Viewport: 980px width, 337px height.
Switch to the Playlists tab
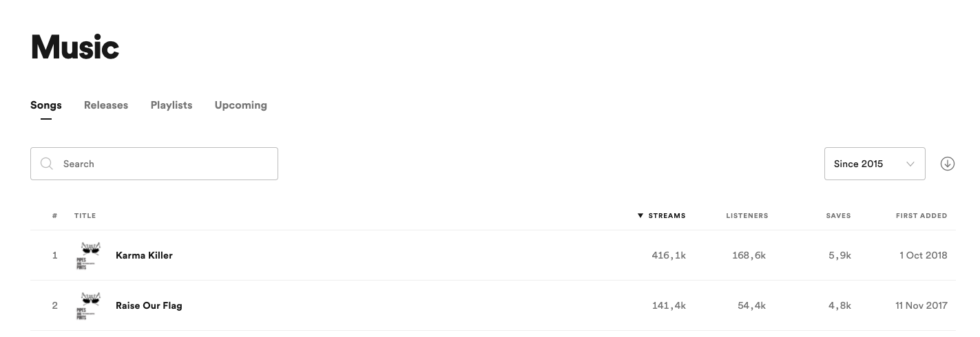tap(171, 105)
